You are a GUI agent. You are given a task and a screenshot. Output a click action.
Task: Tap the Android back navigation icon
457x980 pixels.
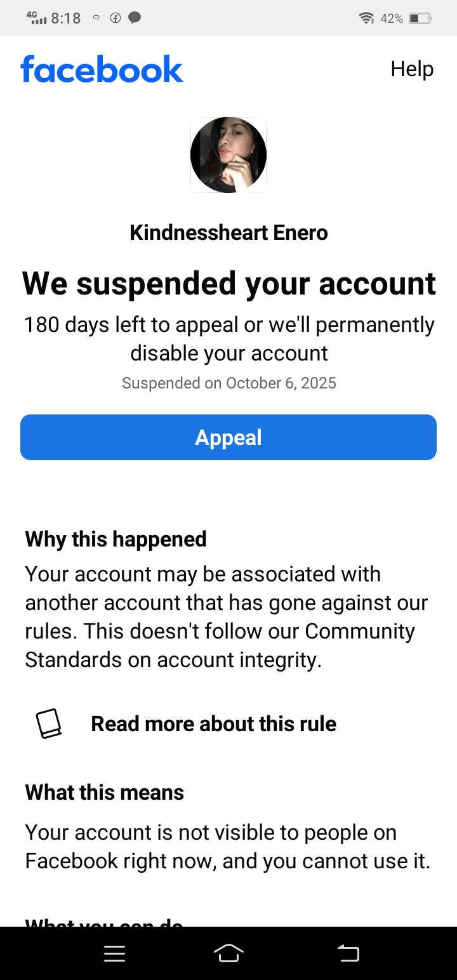pos(348,953)
